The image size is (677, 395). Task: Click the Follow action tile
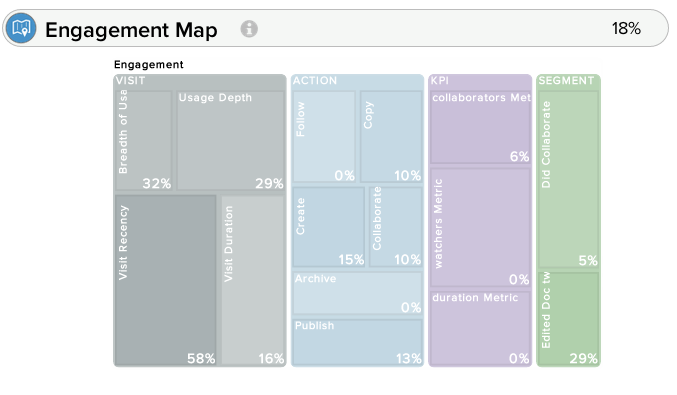(x=324, y=136)
